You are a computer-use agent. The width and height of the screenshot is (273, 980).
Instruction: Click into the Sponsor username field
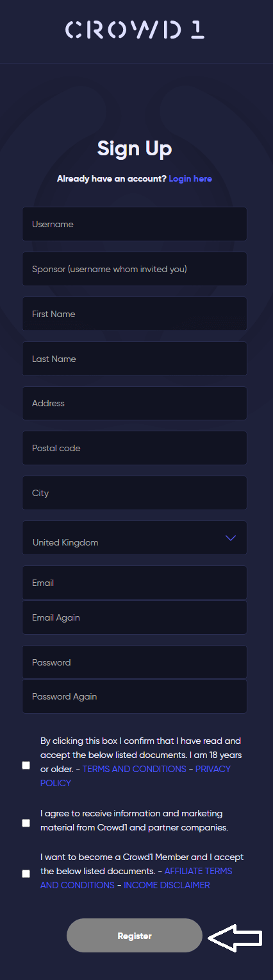135,269
